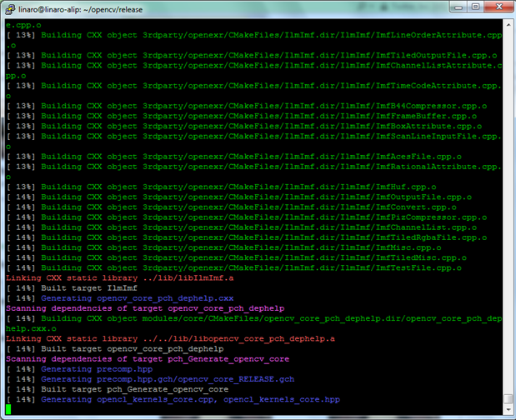The width and height of the screenshot is (516, 420).
Task: Click line linking libopencv_core_pch_dephelp.a
Action: tap(170, 339)
